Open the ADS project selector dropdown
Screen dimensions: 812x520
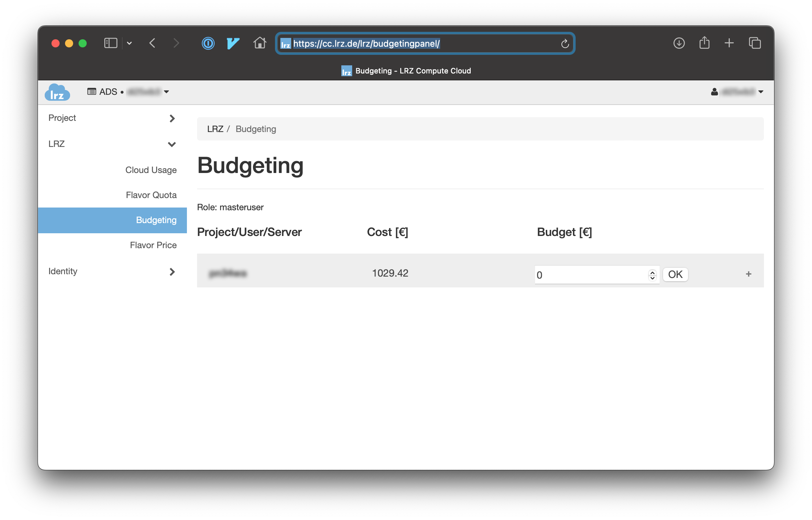(x=129, y=92)
